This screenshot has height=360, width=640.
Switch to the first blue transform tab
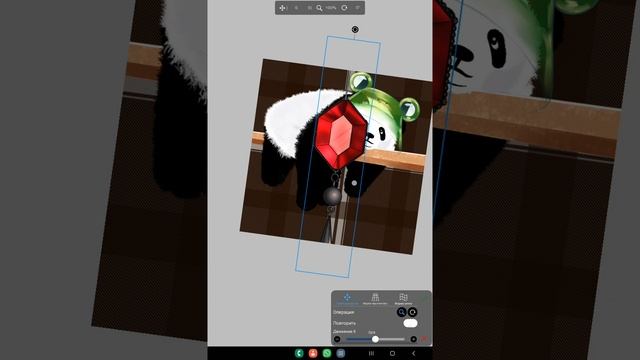pos(347,299)
